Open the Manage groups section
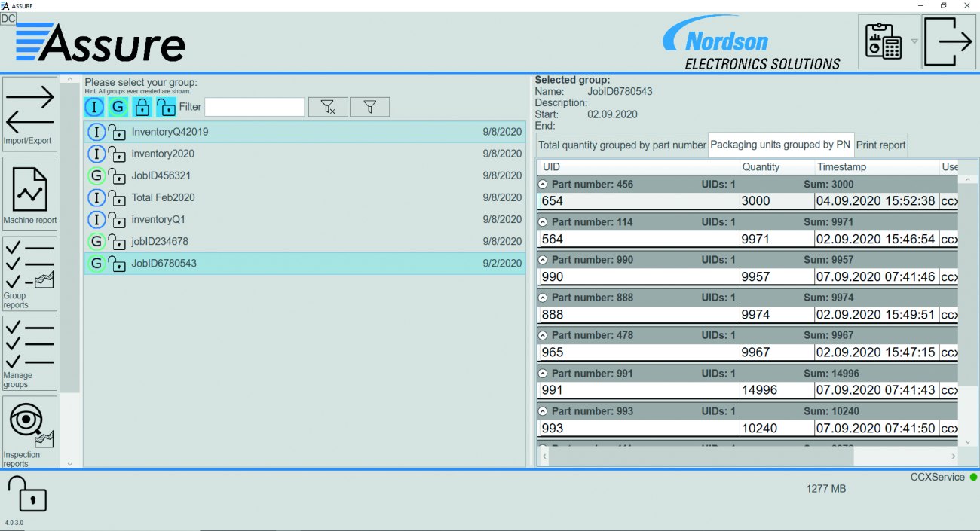 [30, 353]
